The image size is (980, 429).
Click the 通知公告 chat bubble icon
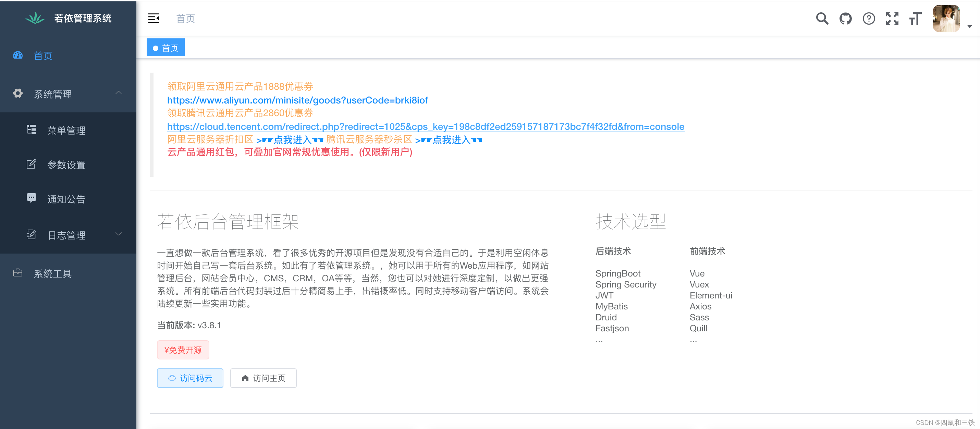[31, 198]
